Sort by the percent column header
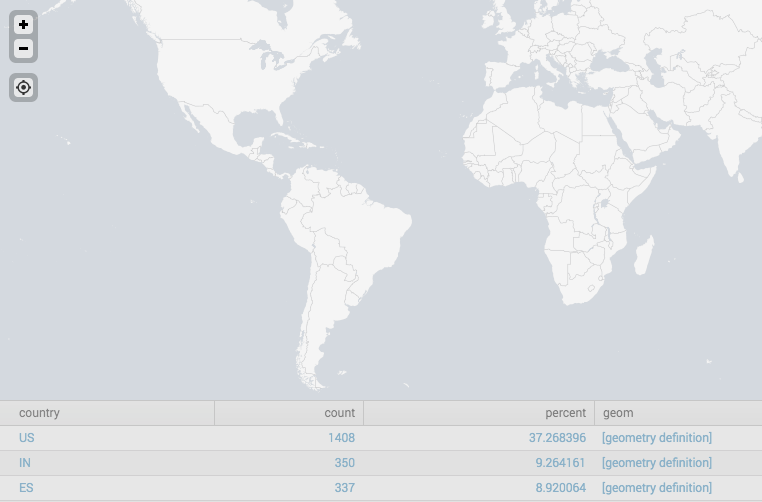This screenshot has width=762, height=502. coord(565,413)
